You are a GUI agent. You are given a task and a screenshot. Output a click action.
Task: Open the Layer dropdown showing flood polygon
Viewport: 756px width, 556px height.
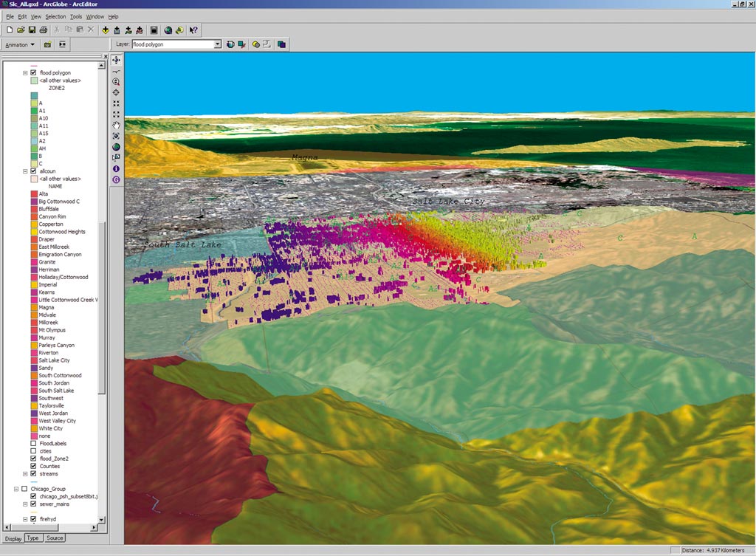217,44
